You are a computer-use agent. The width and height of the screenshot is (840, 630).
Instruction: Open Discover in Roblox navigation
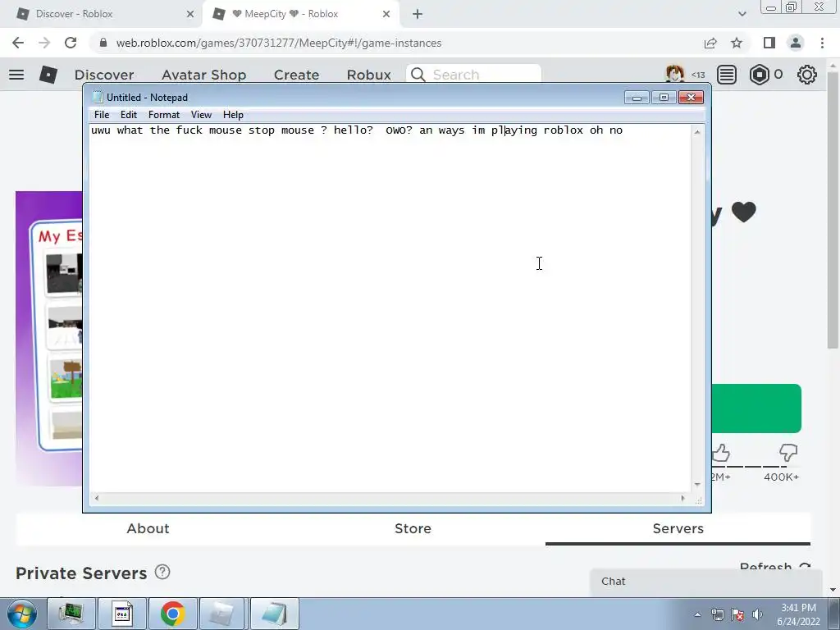click(104, 75)
